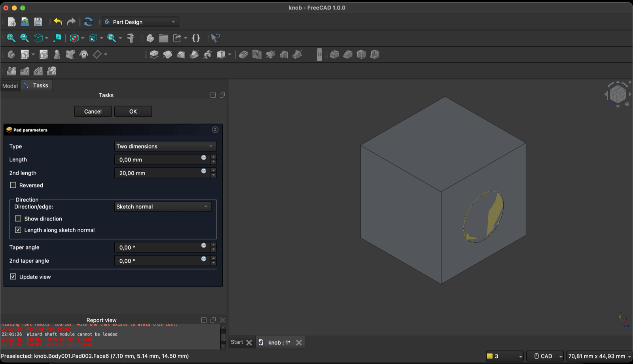
Task: Click the isometric view cube icon
Action: pos(38,38)
